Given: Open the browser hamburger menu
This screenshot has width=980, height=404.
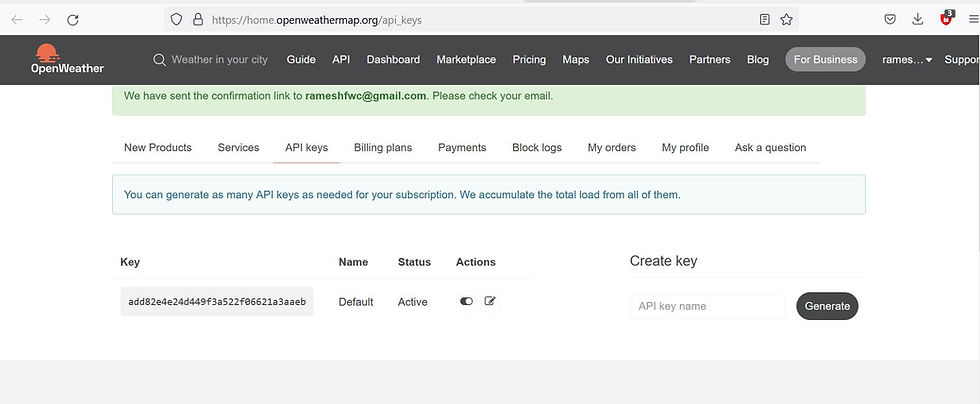Looking at the screenshot, I should [973, 20].
